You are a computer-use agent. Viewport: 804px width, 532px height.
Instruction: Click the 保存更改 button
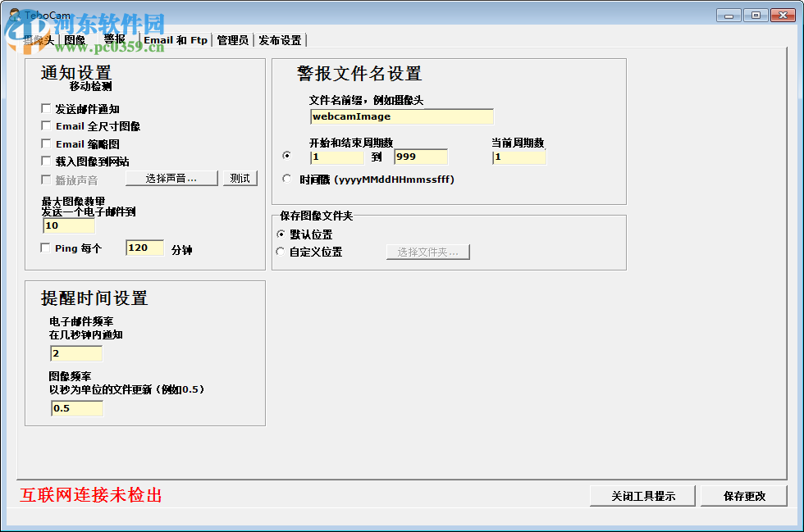tap(743, 495)
